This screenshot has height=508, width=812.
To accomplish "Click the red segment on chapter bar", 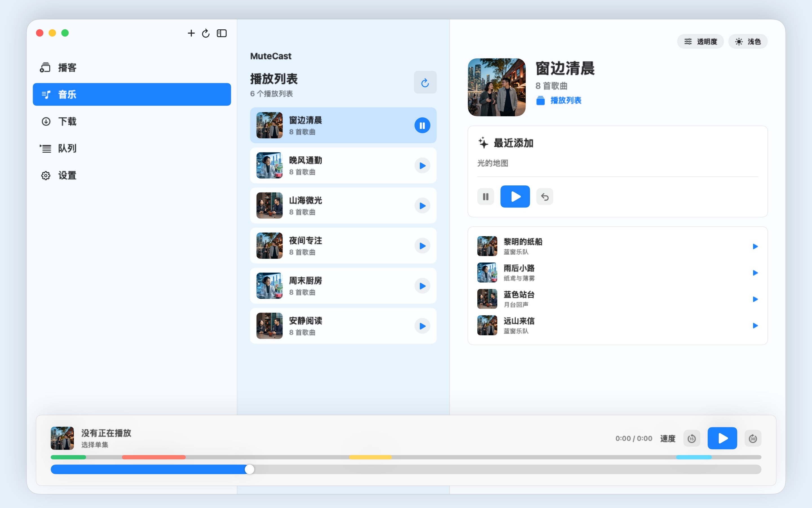I will (x=154, y=457).
